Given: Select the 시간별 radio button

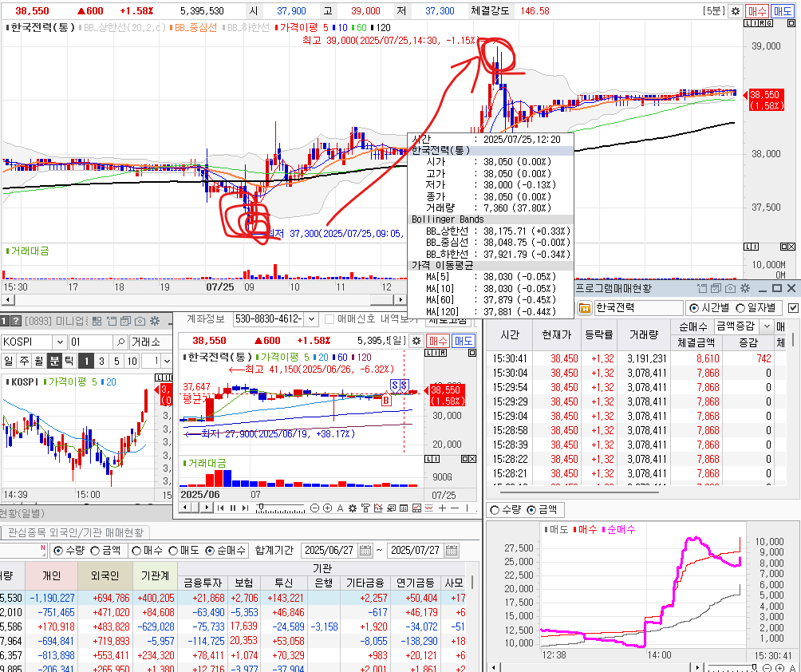Looking at the screenshot, I should point(694,308).
